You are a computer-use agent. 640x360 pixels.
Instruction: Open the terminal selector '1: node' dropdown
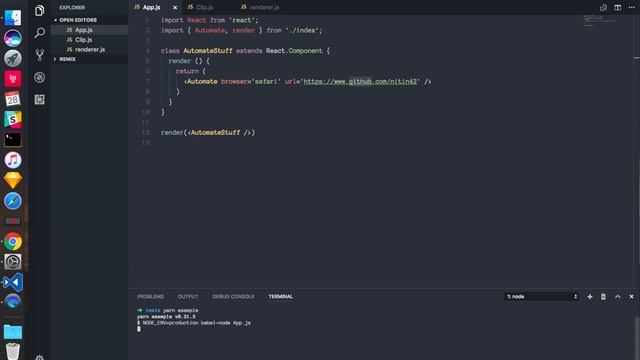541,297
